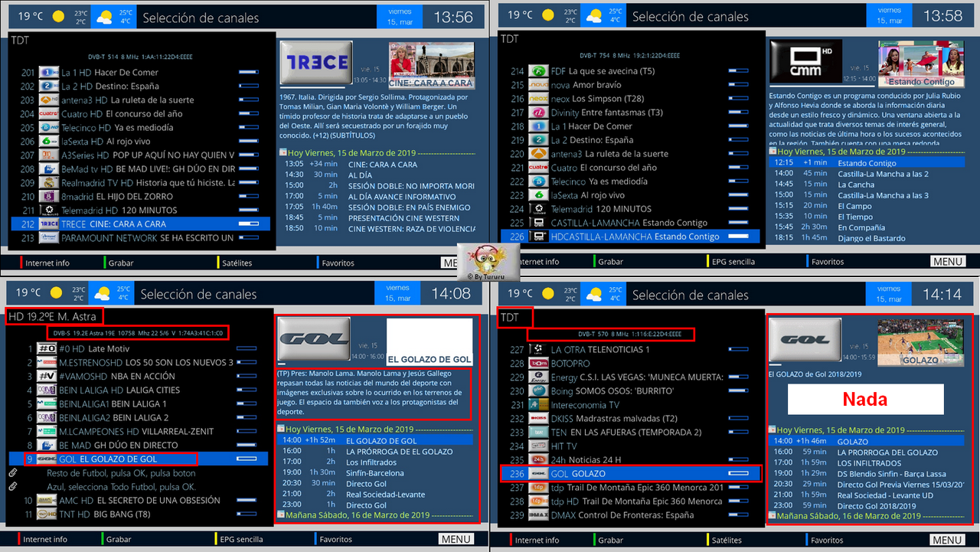Image resolution: width=980 pixels, height=552 pixels.
Task: Select EPG entry 'Sinfín-Barcelona' at 19:00
Action: click(375, 473)
